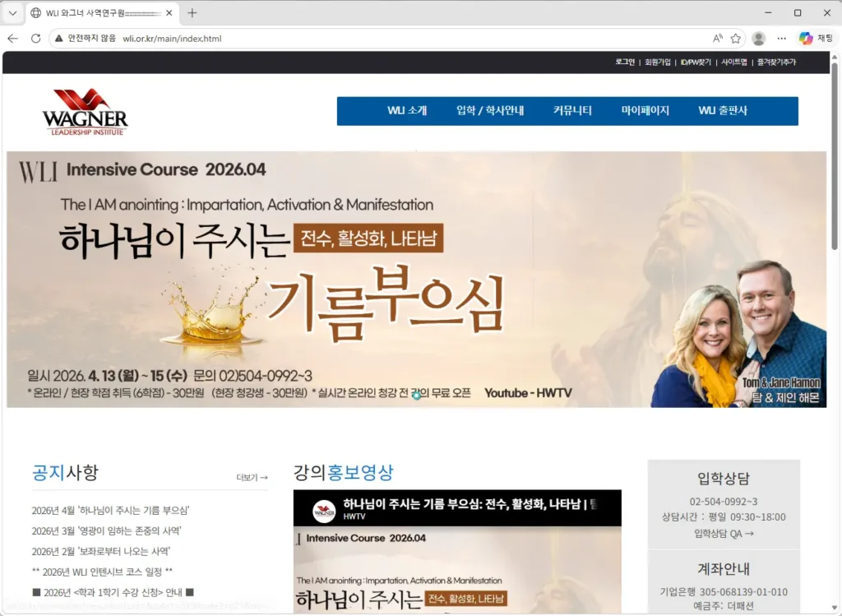This screenshot has width=842, height=616.
Task: Open the tab search chevron button
Action: click(x=13, y=13)
